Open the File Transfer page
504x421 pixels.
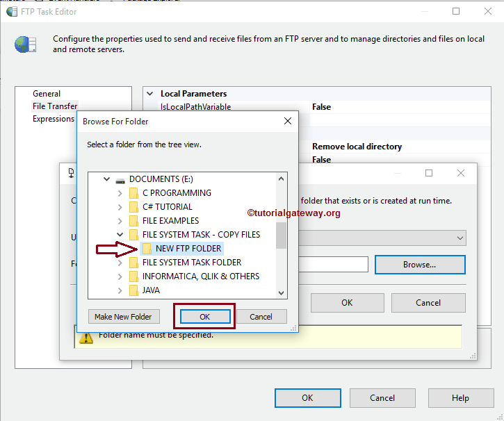pos(55,106)
